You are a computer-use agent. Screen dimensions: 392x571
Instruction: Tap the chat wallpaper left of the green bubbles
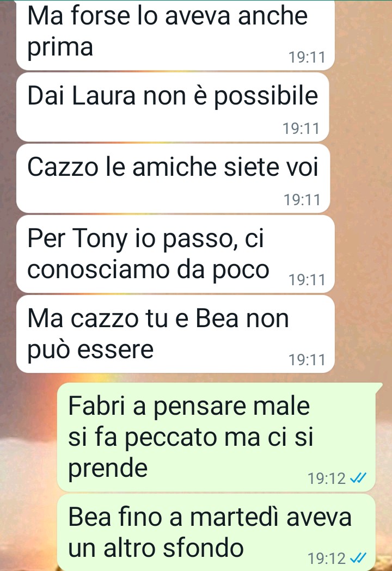point(28,474)
